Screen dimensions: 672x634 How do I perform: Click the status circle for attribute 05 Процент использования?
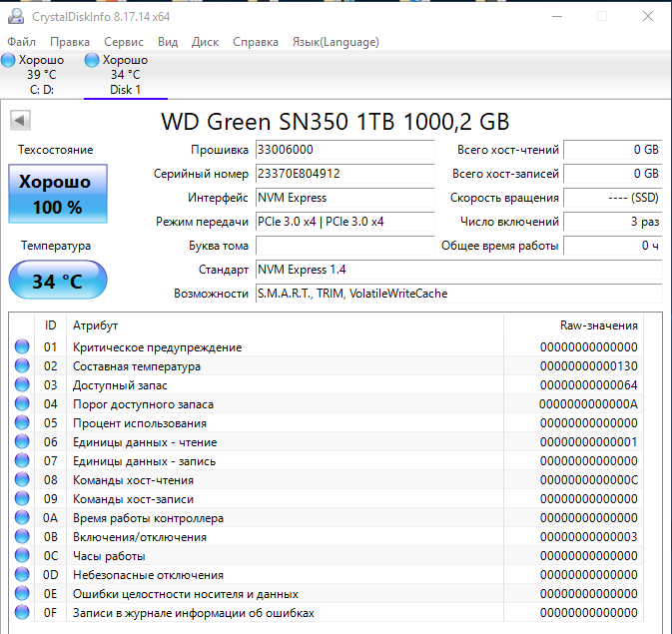[22, 422]
